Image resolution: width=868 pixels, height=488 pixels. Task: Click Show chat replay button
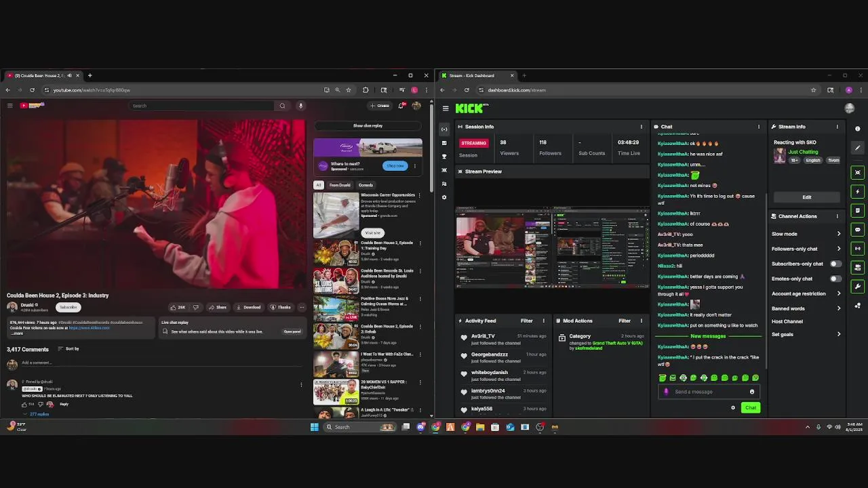coord(368,125)
